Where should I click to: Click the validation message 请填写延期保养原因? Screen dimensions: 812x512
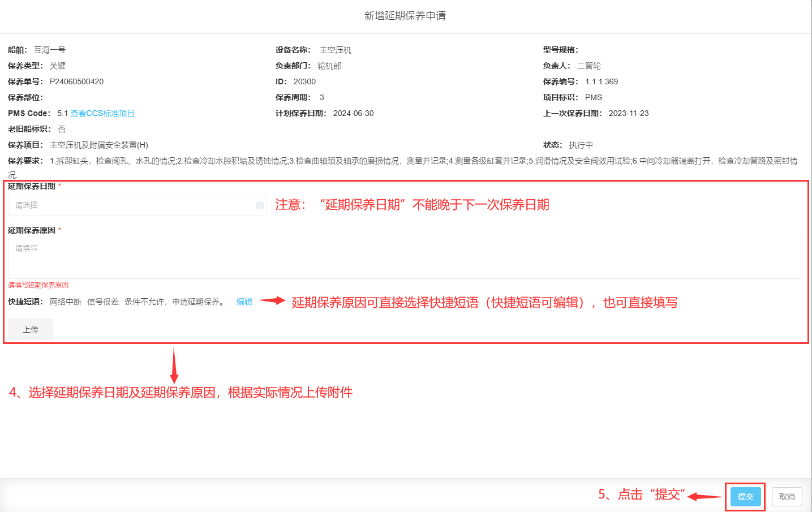[x=38, y=285]
